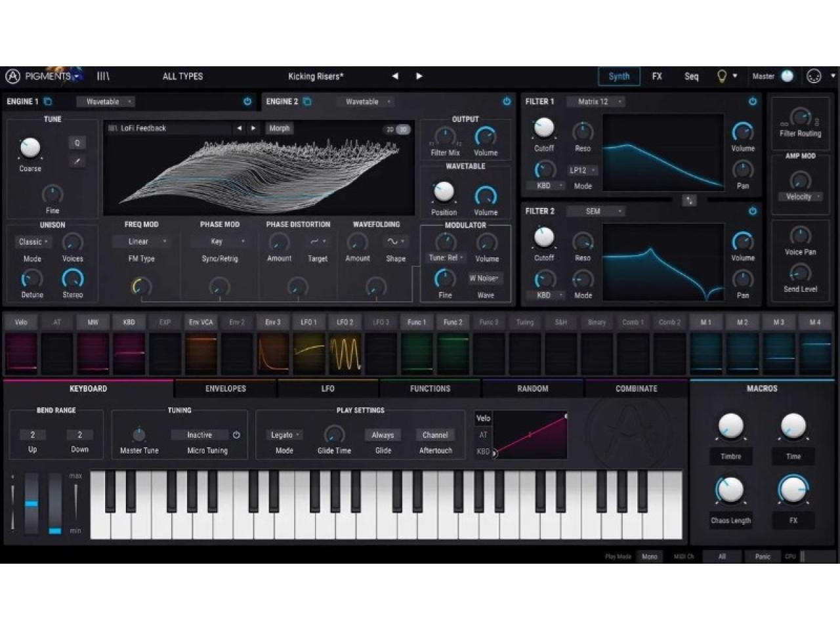Click the Wavetable Position knob

coord(444,192)
